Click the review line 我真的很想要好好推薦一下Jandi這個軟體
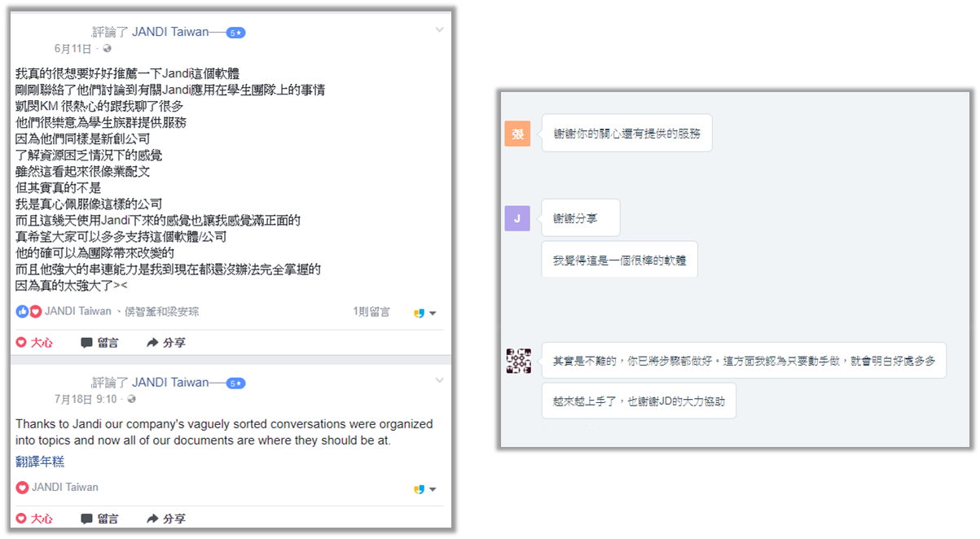Screen dimensions: 980x539 coord(128,73)
